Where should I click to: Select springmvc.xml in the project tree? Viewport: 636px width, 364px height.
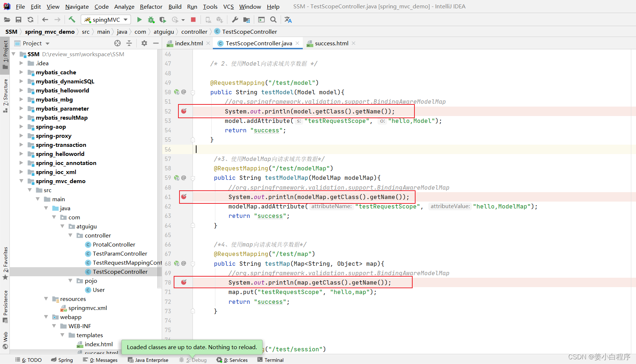pyautogui.click(x=88, y=308)
